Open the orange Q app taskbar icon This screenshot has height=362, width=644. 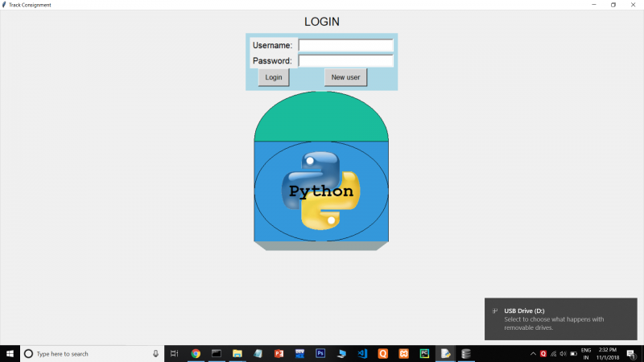383,353
